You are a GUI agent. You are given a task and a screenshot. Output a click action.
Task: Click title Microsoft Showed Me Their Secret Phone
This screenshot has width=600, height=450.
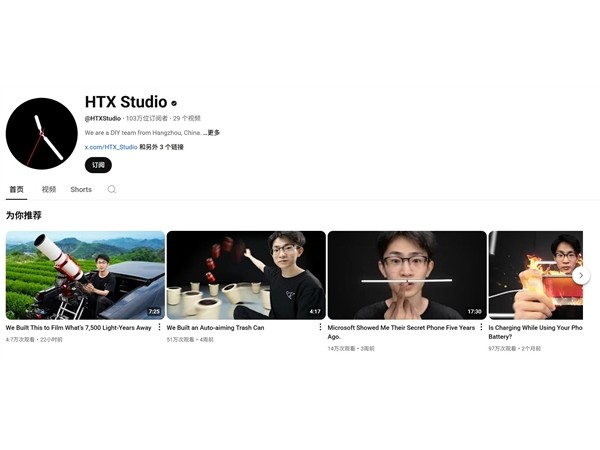401,332
